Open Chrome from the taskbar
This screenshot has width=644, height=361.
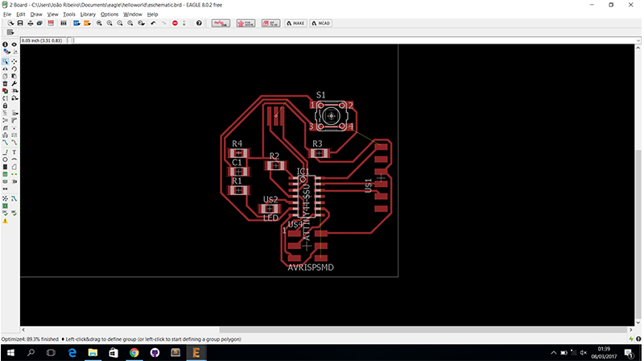click(x=134, y=353)
